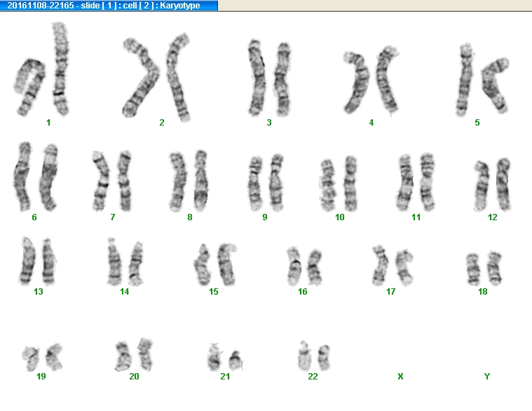The height and width of the screenshot is (411, 532).
Task: Click the green label '19'
Action: coord(41,377)
